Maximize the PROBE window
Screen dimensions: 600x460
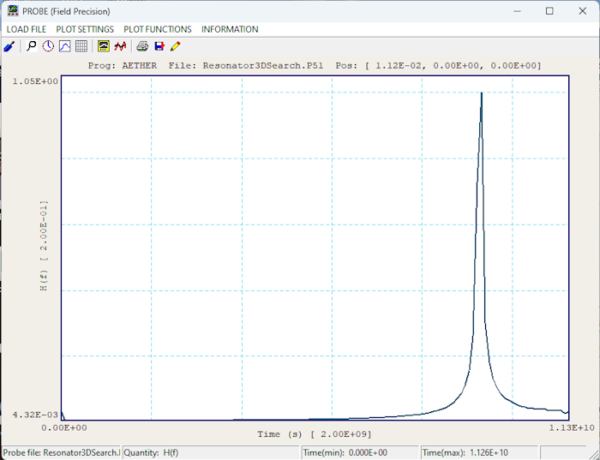[549, 10]
